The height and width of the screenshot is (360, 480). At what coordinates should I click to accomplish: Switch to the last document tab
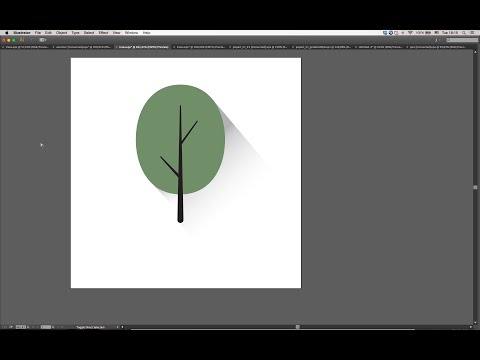pos(437,47)
